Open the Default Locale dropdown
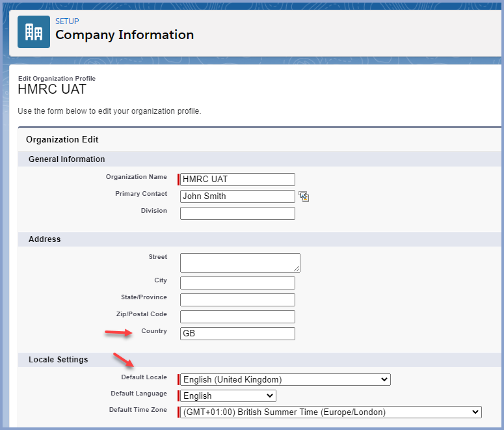 [x=285, y=379]
